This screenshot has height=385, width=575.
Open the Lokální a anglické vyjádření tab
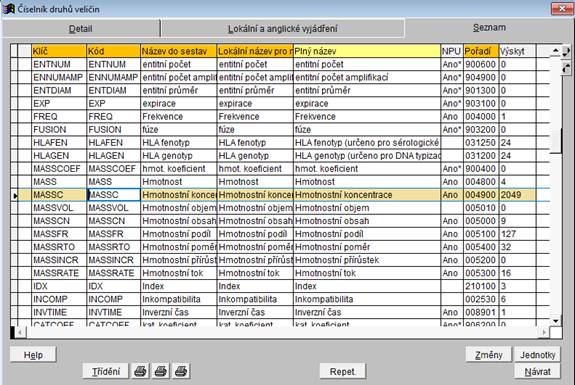(283, 29)
